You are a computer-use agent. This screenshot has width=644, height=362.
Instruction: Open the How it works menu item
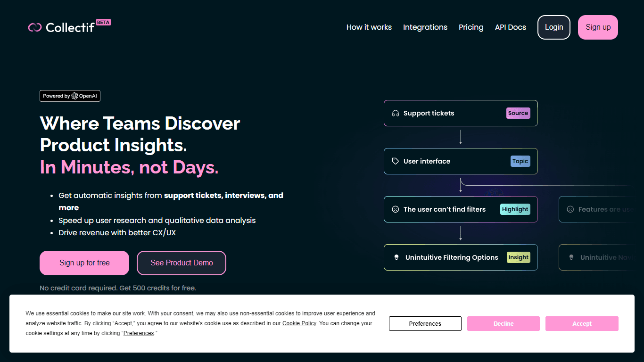369,27
